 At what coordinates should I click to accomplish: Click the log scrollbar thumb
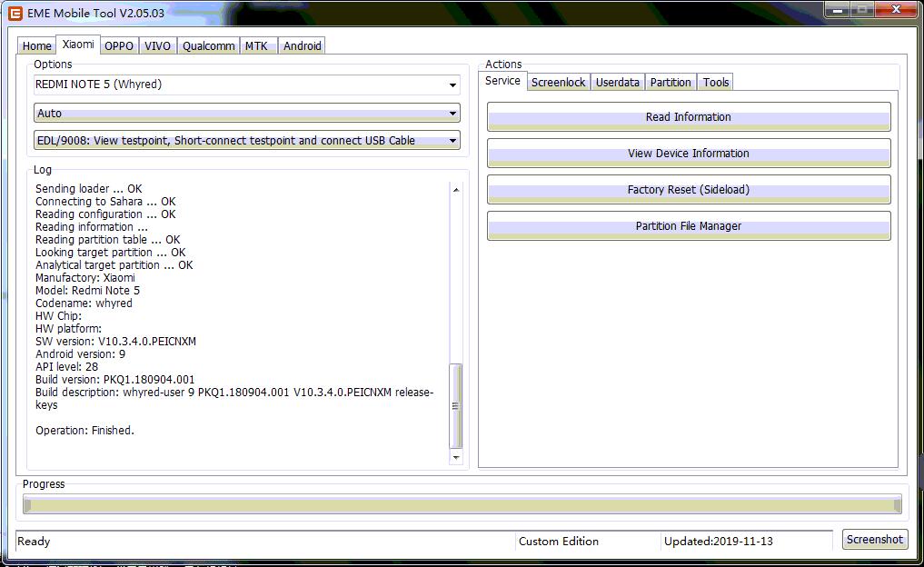pos(455,406)
